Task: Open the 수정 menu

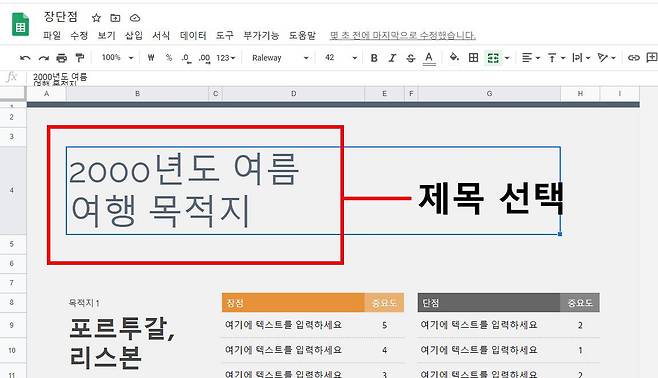Action: click(79, 35)
